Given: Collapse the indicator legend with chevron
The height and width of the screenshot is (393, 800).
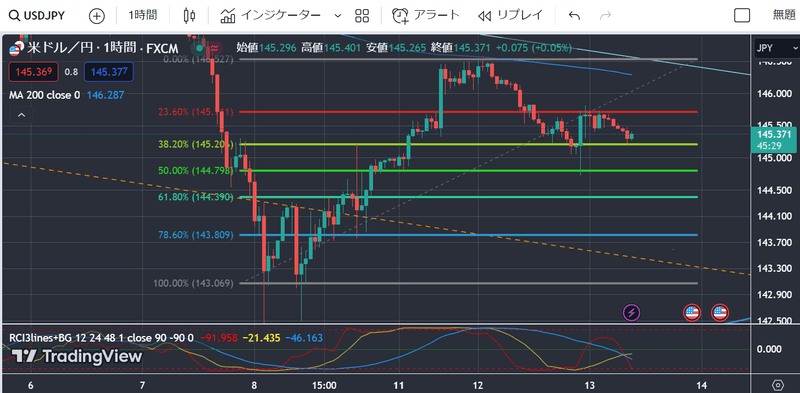Looking at the screenshot, I should click(21, 115).
